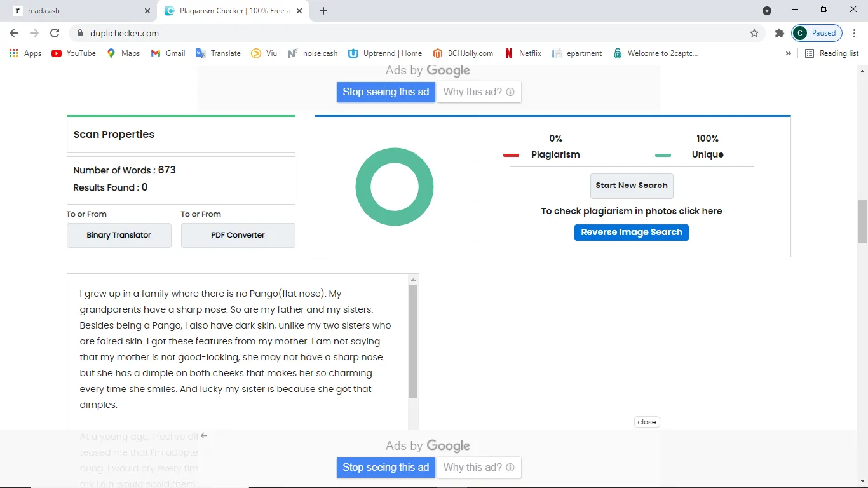The image size is (868, 488).
Task: Bookmark this page with the star icon
Action: tap(754, 33)
